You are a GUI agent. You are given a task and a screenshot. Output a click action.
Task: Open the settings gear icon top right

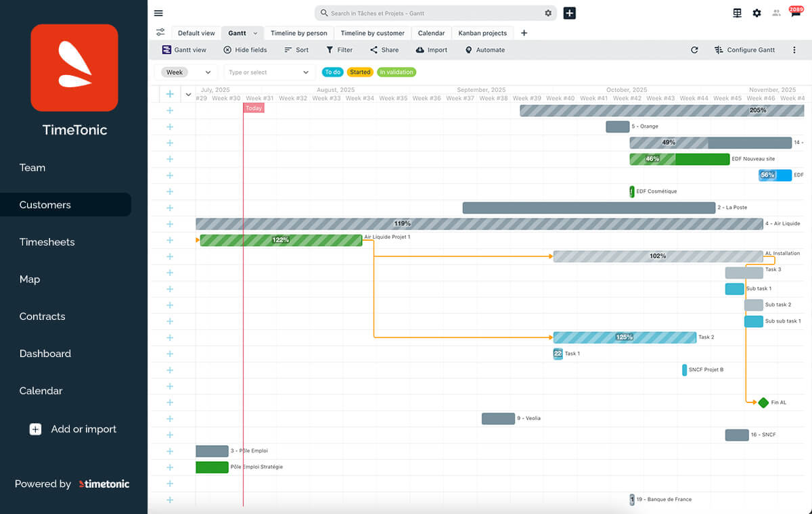coord(757,13)
